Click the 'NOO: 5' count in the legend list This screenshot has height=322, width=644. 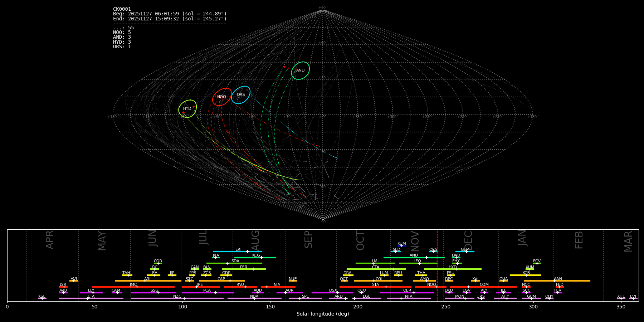pyautogui.click(x=122, y=33)
